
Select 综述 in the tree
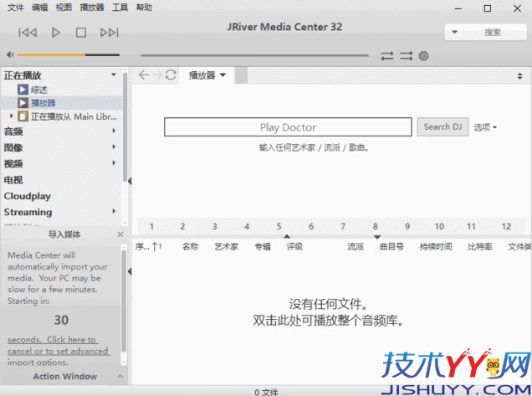(39, 90)
